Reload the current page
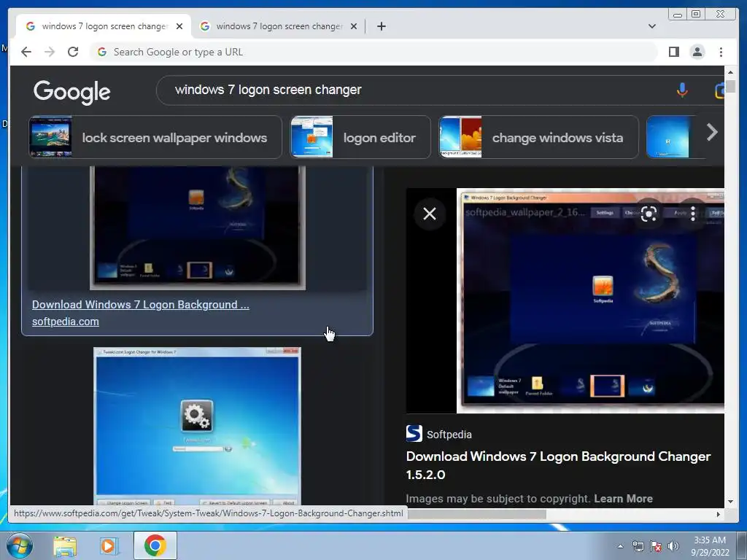This screenshot has width=747, height=560. click(x=73, y=52)
